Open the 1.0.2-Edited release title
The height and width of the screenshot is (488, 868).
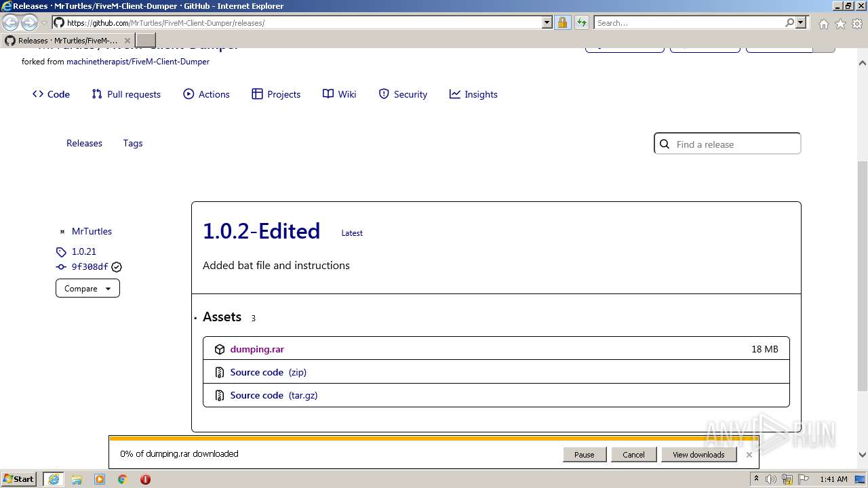pos(261,231)
